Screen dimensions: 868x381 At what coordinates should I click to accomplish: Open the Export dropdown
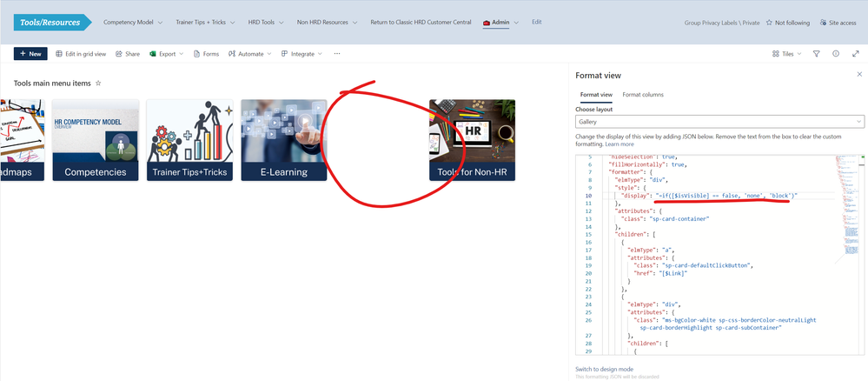click(x=166, y=54)
